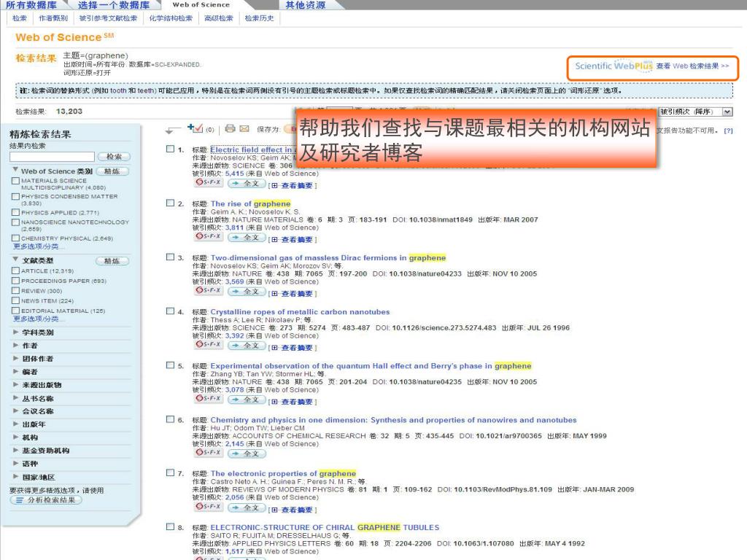The image size is (747, 560).
Task: Check the box for result 5
Action: pos(170,365)
